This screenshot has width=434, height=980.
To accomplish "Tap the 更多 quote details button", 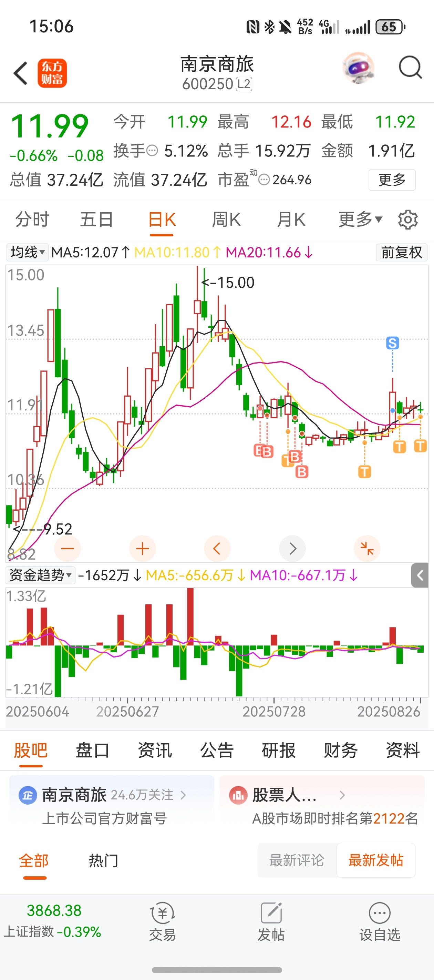I will pyautogui.click(x=392, y=180).
